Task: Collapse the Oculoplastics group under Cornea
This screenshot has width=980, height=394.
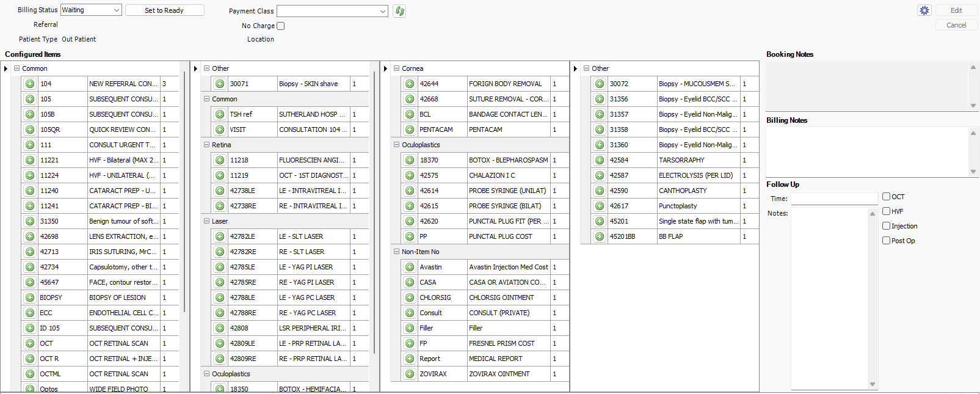Action: point(396,145)
